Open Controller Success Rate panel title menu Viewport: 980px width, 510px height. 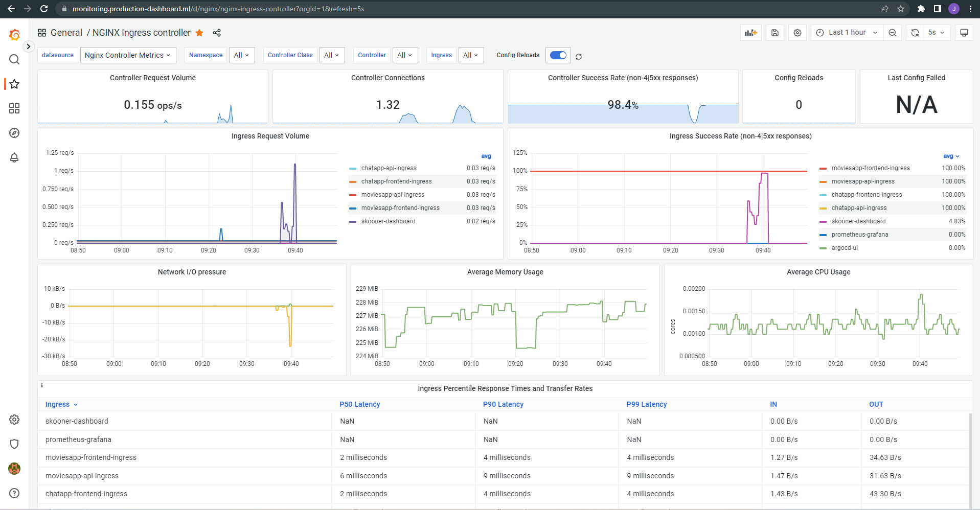(623, 78)
